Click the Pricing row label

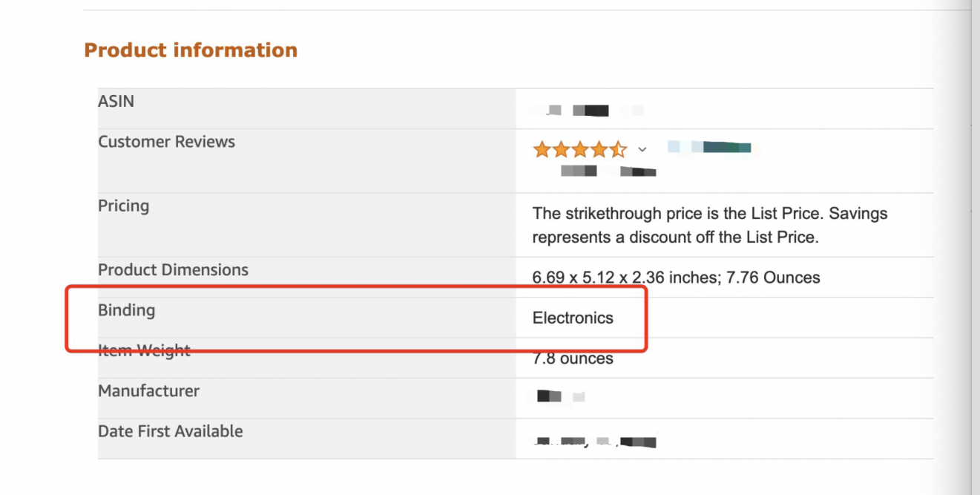pos(123,206)
